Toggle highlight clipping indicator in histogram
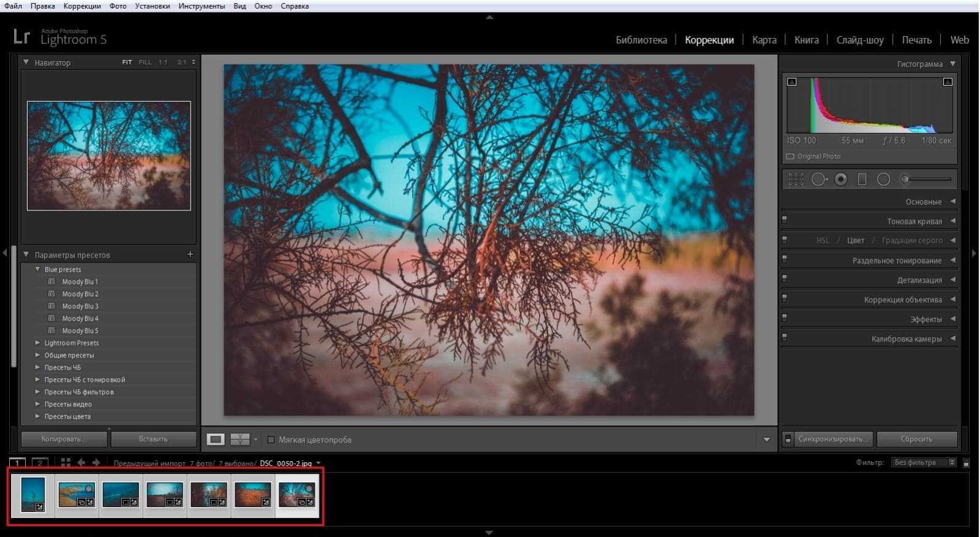The image size is (980, 537). coord(948,82)
